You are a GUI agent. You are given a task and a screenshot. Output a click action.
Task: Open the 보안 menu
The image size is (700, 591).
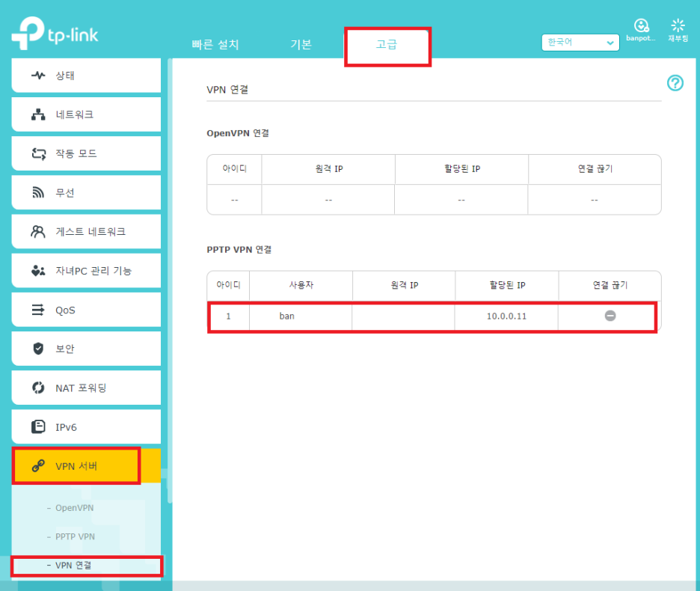point(86,349)
